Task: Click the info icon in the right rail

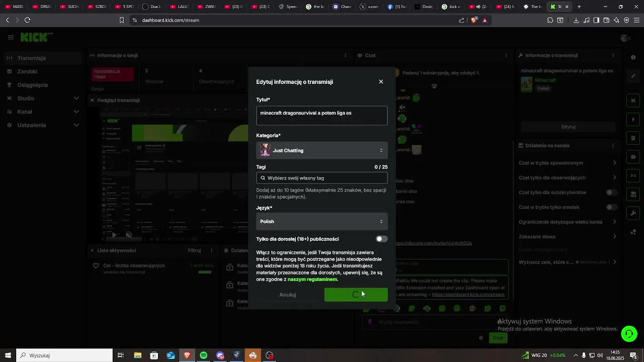Action: coord(633,57)
